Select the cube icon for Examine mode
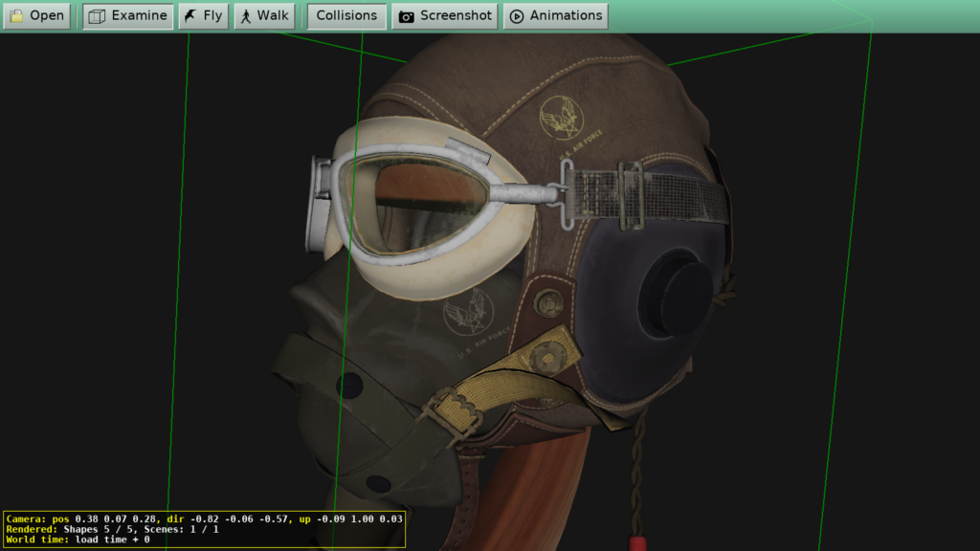The width and height of the screenshot is (980, 551). (96, 15)
